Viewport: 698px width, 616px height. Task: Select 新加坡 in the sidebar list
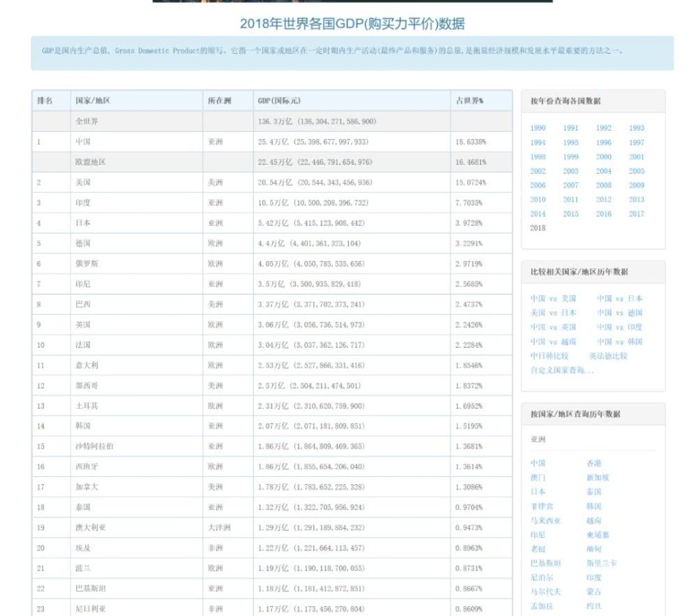point(597,478)
